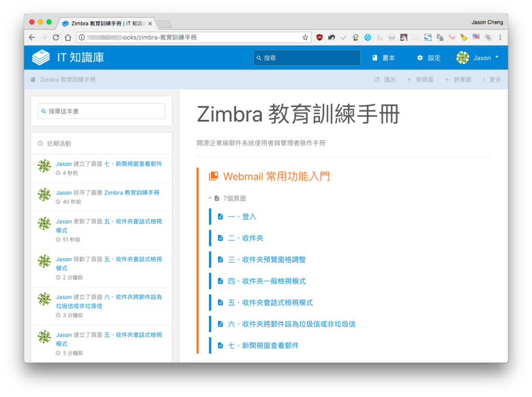
Task: Bookmark the page with the star icon
Action: pyautogui.click(x=305, y=37)
